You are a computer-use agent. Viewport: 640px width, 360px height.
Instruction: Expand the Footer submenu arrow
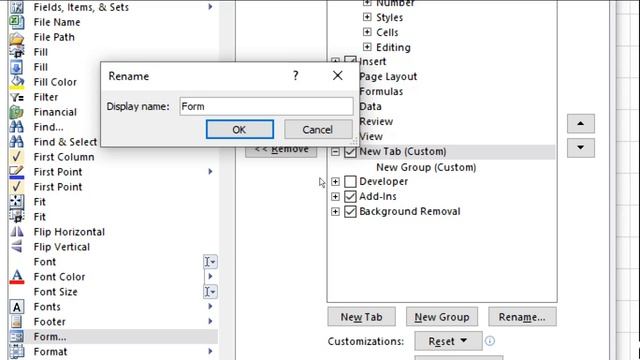click(x=210, y=321)
